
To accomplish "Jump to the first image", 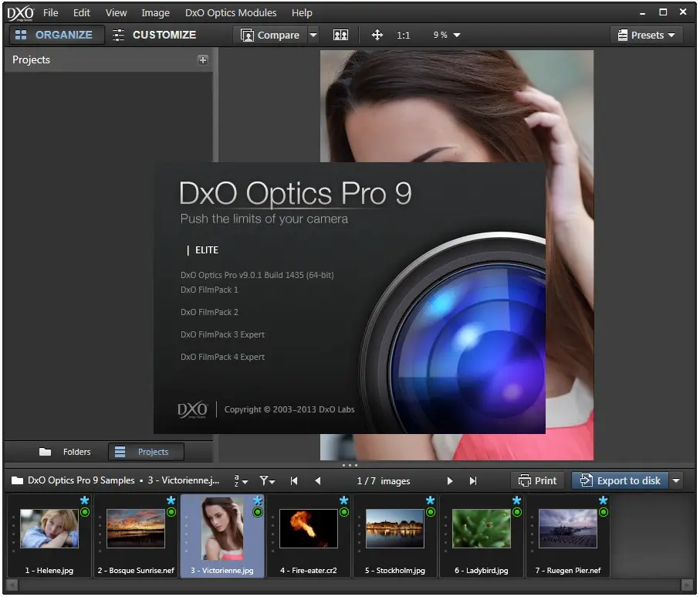I will click(x=294, y=481).
